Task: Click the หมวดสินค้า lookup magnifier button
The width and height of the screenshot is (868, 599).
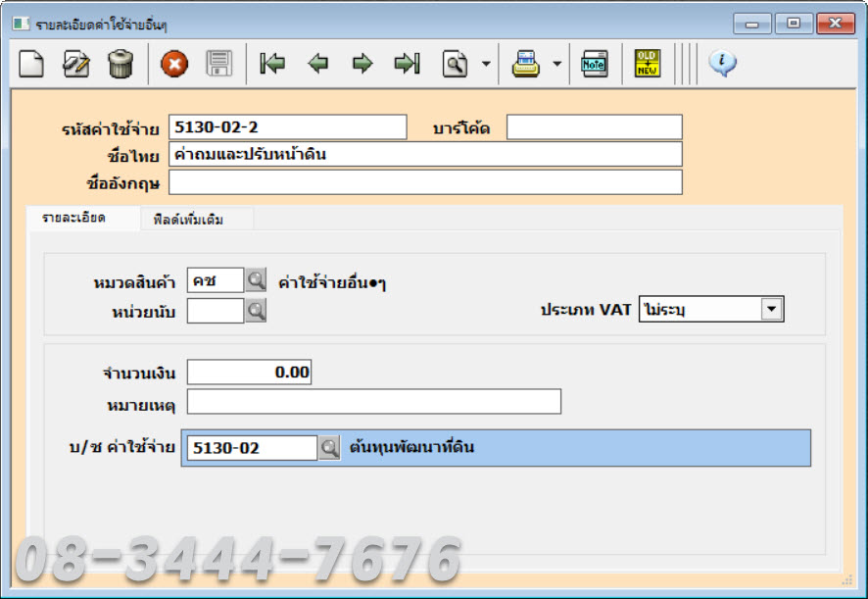Action: (256, 280)
